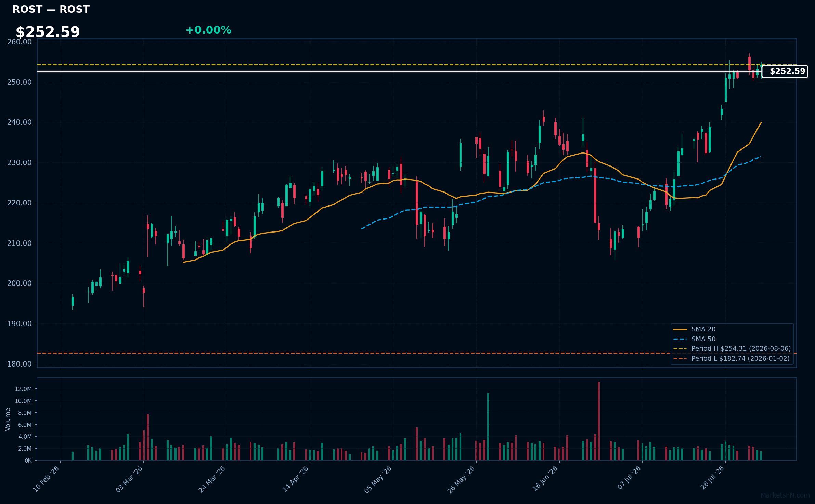
Task: Click the 200.00 price axis label
Action: pyautogui.click(x=20, y=283)
